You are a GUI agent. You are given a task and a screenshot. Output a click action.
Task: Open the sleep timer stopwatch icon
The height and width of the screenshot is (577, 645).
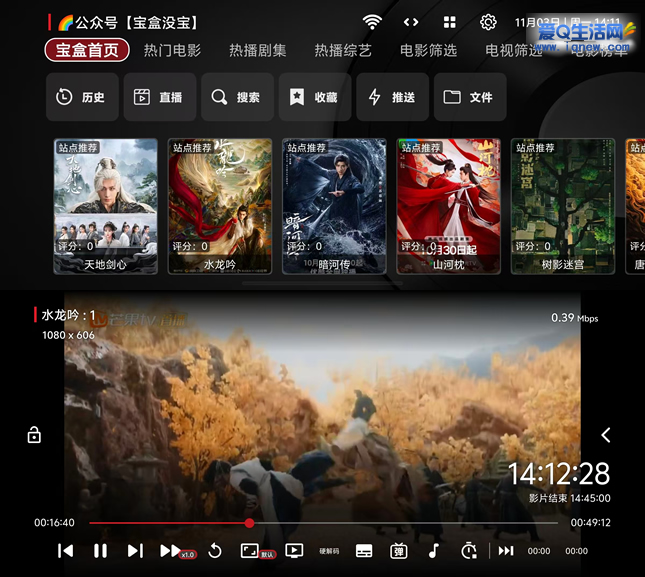coord(469,551)
